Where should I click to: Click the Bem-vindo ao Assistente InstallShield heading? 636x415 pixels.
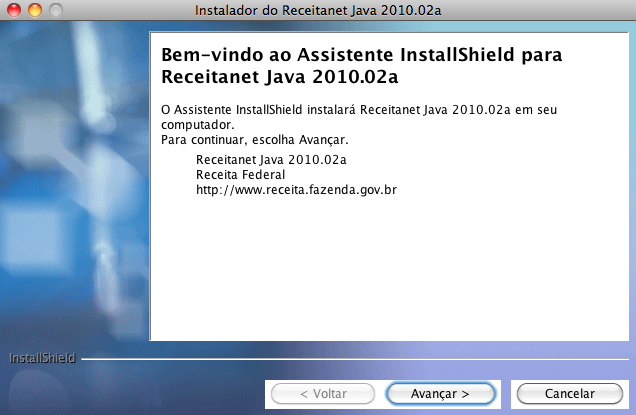pos(361,66)
